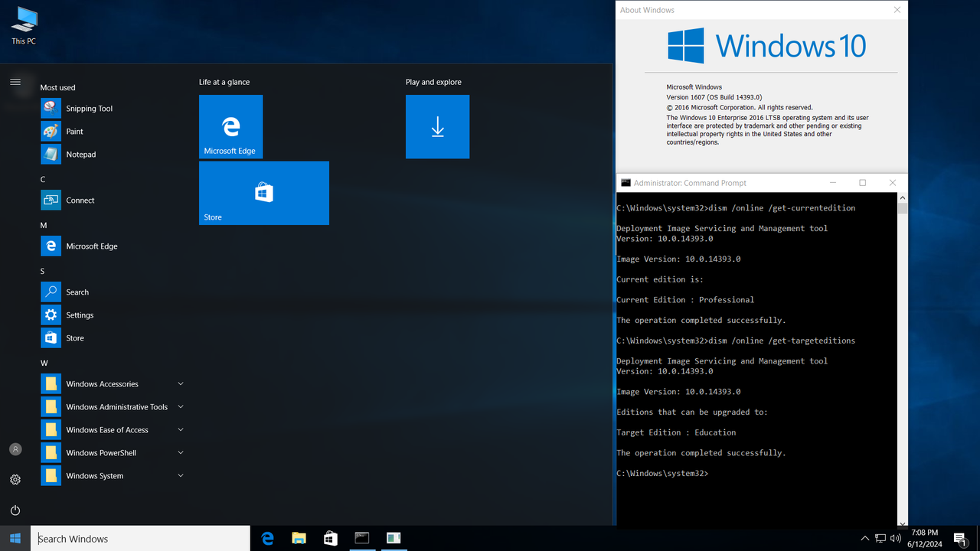Viewport: 980px width, 551px height.
Task: Click the letter W group header
Action: (x=44, y=363)
